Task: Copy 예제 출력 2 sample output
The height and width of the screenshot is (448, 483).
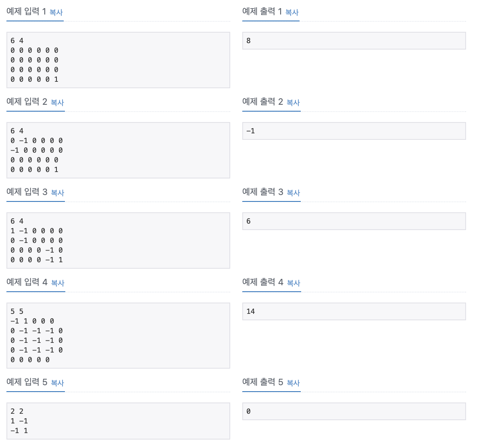Action: tap(293, 103)
